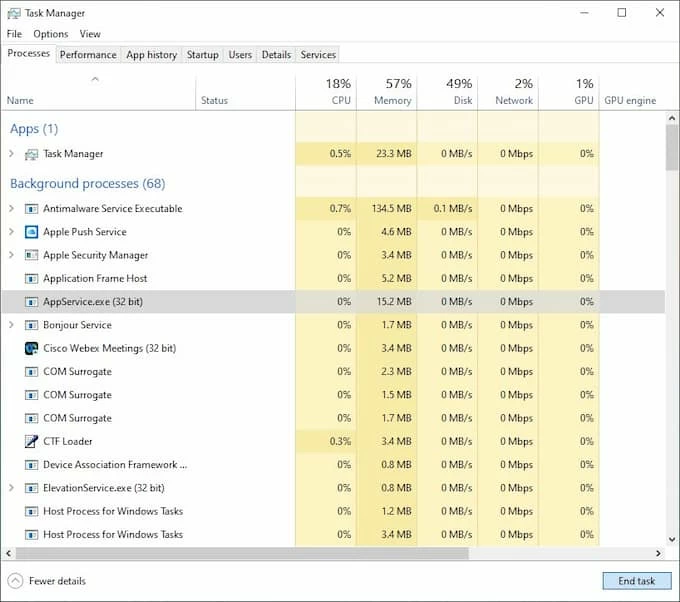The image size is (680, 602).
Task: Click the Antimalware Service Executable icon
Action: (31, 209)
